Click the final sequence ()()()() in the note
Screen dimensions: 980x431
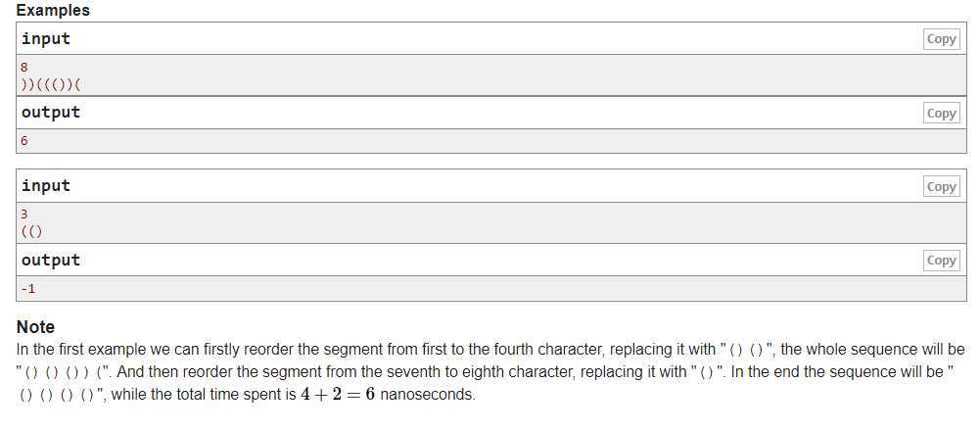point(57,396)
